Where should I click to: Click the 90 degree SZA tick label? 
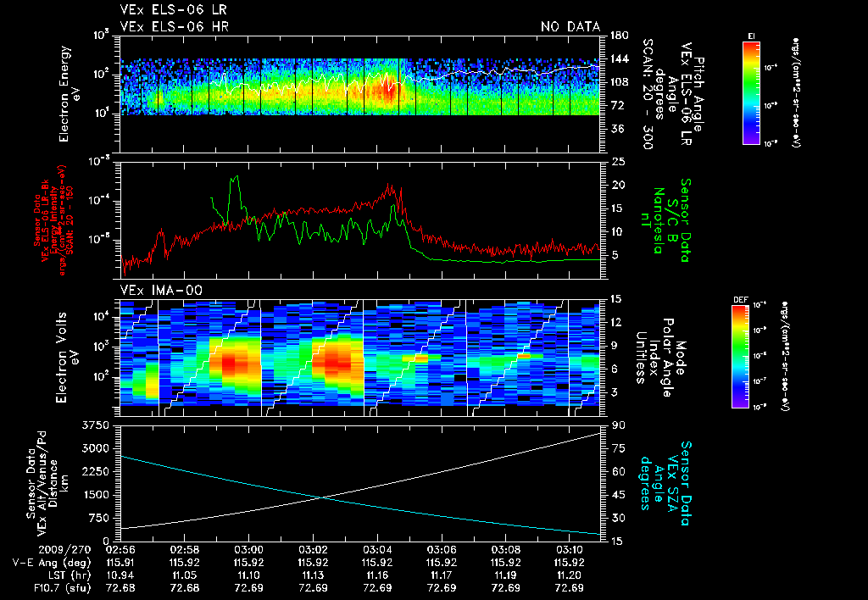pos(617,425)
